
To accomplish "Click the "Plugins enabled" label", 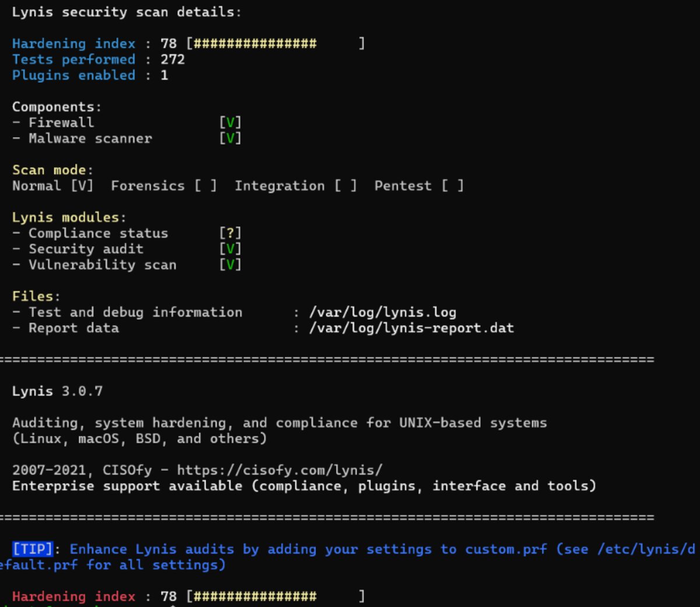I will click(x=73, y=75).
